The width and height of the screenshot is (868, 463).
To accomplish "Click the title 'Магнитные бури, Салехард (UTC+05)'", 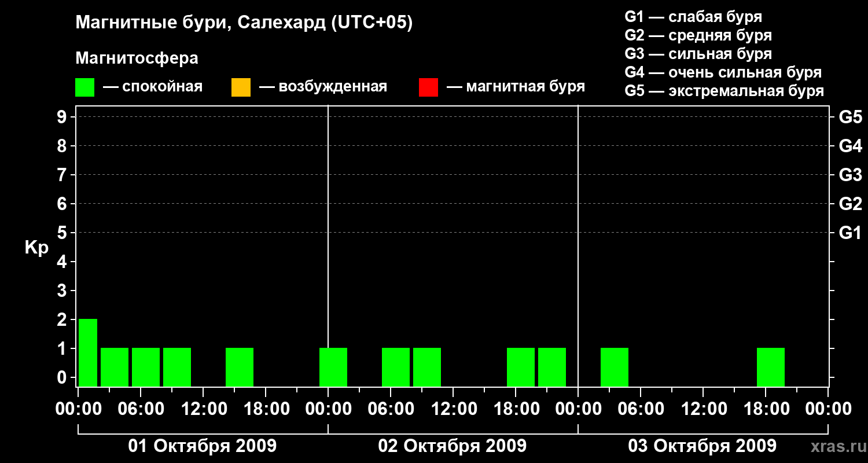I will pos(244,23).
